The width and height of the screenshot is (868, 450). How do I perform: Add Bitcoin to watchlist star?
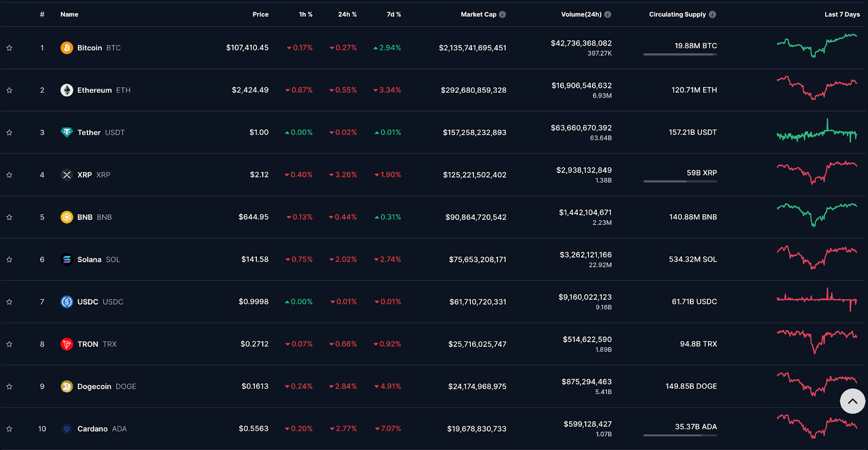(x=9, y=48)
